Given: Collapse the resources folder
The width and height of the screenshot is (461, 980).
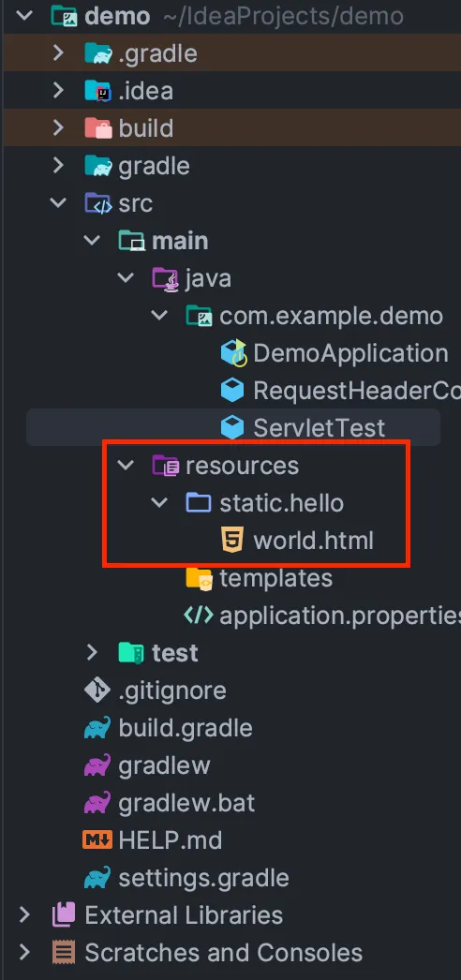Looking at the screenshot, I should coord(126,466).
